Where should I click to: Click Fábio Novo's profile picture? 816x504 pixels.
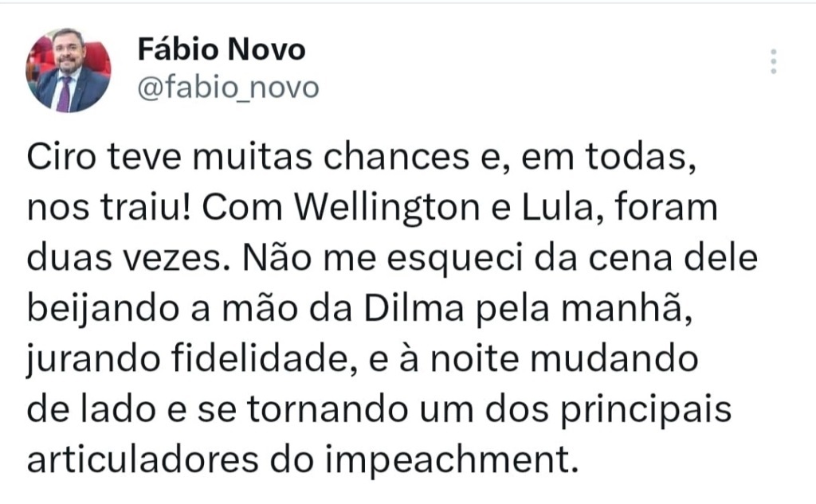coord(69,70)
